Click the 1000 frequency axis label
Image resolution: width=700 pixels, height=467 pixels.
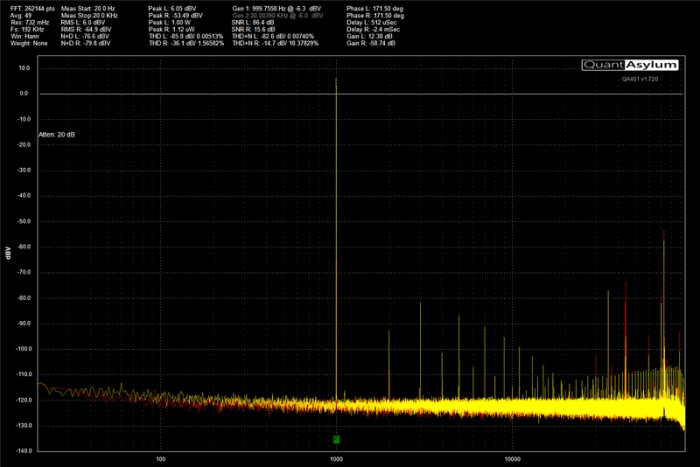tap(336, 459)
